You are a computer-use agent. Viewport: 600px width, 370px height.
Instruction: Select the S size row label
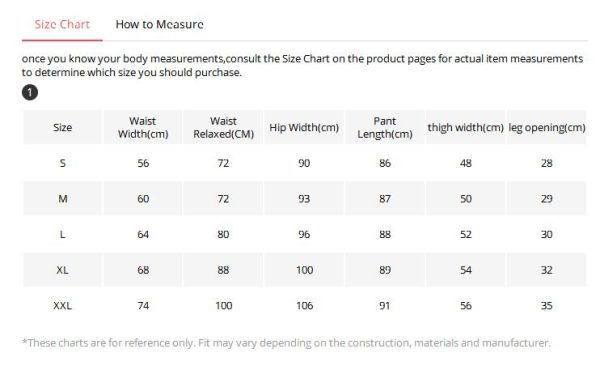click(62, 163)
